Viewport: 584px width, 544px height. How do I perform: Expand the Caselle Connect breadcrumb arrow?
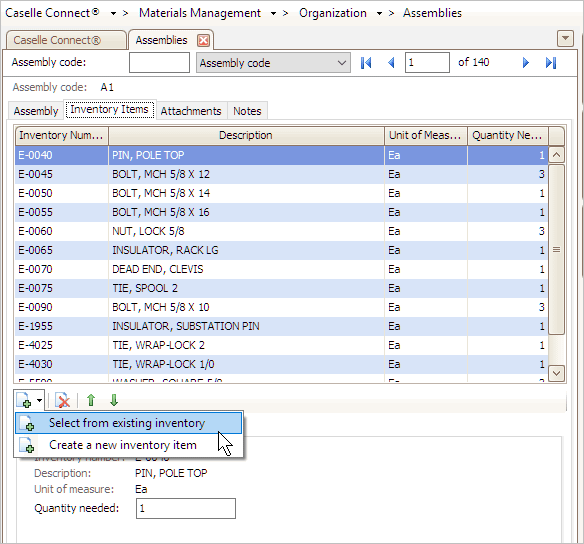(113, 14)
